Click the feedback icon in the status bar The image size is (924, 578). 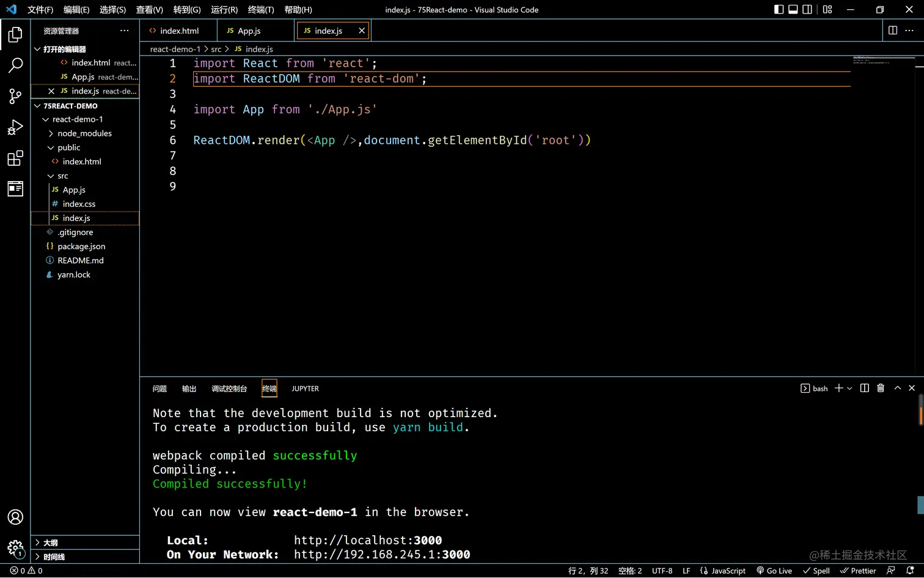[x=891, y=571]
